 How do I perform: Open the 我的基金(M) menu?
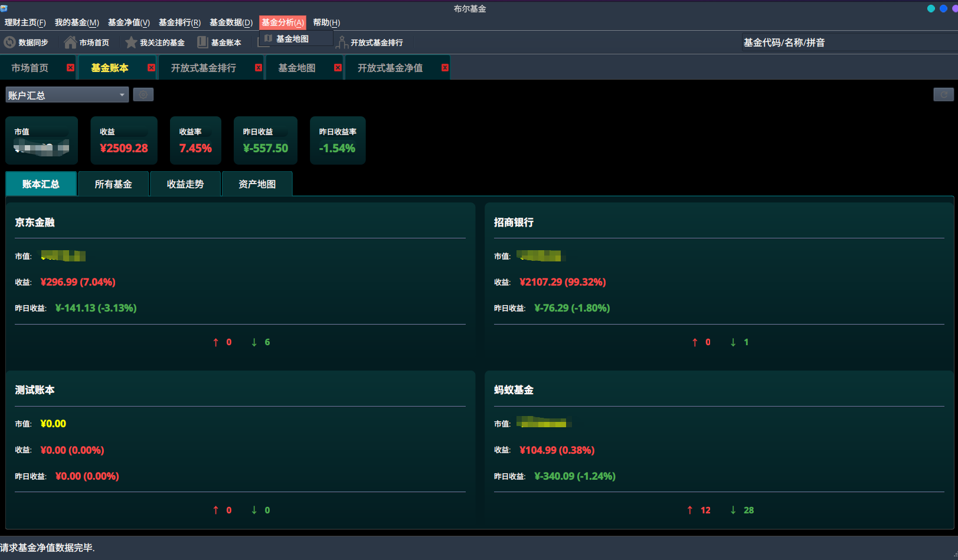click(77, 22)
